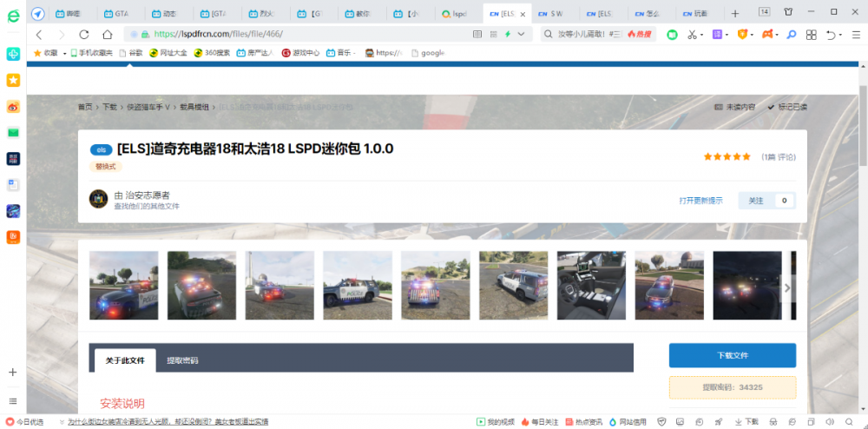
Task: Click the teal plus-cross sidebar icon at top
Action: point(13,54)
